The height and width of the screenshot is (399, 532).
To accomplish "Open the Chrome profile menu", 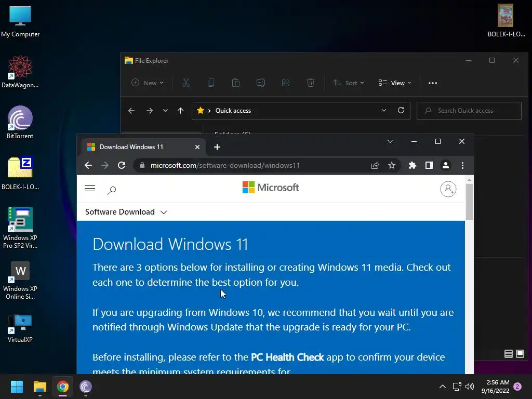I will (445, 165).
